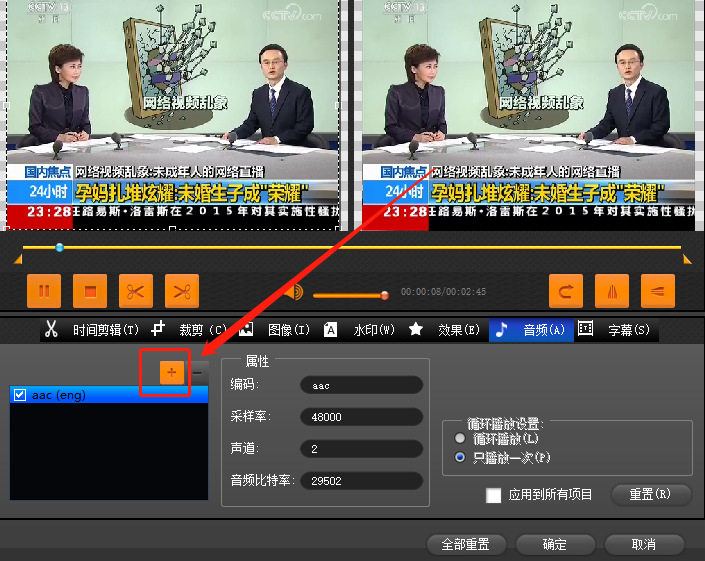Screen dimensions: 705x561
Task: Click the vertical flip icon button
Action: tap(658, 291)
